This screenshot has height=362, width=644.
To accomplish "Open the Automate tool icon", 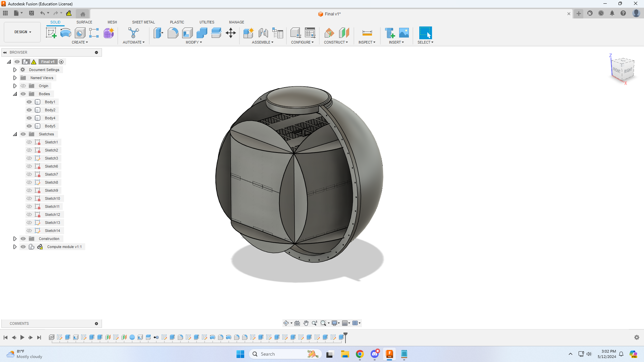I will [133, 33].
